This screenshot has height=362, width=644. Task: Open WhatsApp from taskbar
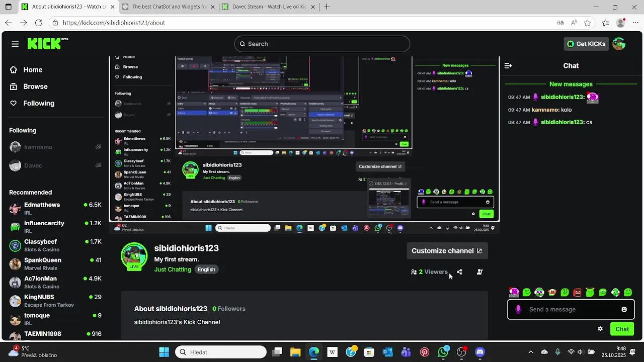pos(443,352)
